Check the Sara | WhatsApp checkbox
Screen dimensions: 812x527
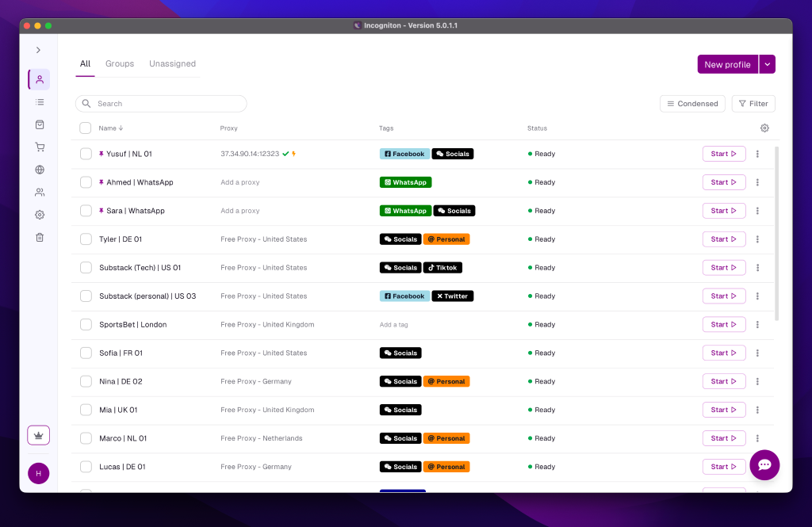(86, 211)
